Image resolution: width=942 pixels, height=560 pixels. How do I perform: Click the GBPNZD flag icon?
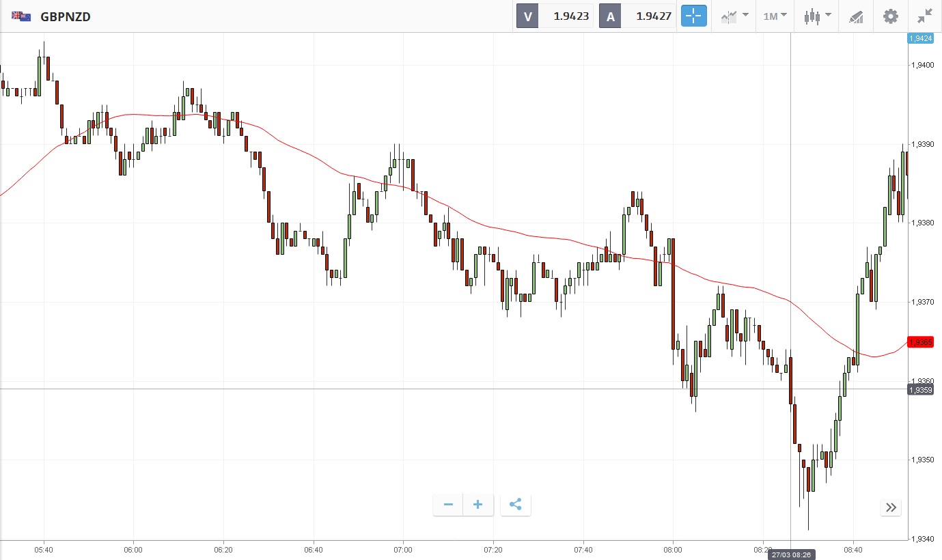coord(21,16)
